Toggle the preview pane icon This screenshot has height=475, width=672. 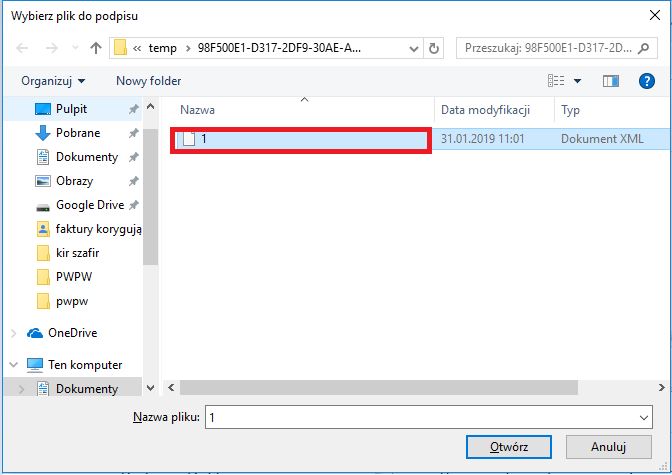(x=612, y=80)
